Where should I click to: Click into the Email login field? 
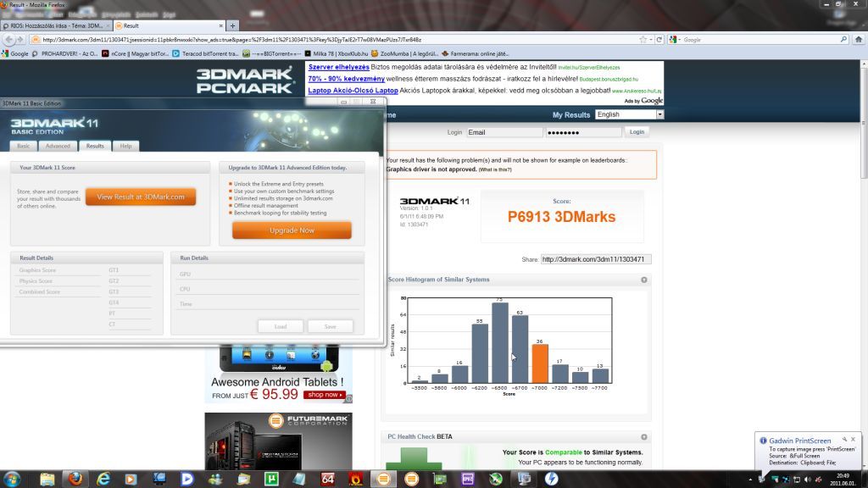tap(504, 132)
